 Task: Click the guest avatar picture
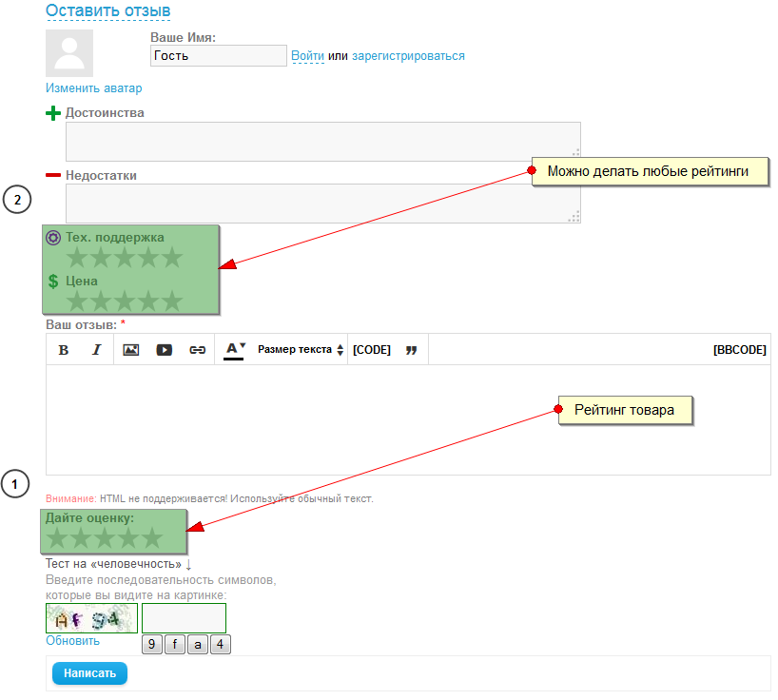(69, 53)
